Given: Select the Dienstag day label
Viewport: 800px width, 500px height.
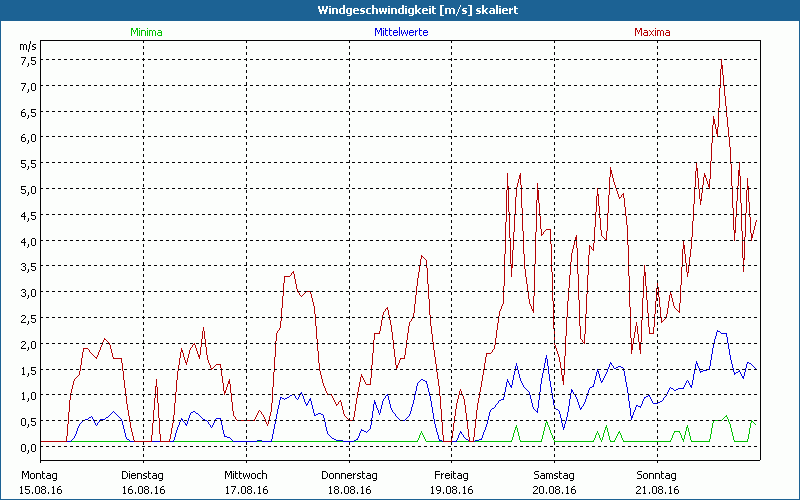Looking at the screenshot, I should (x=142, y=475).
